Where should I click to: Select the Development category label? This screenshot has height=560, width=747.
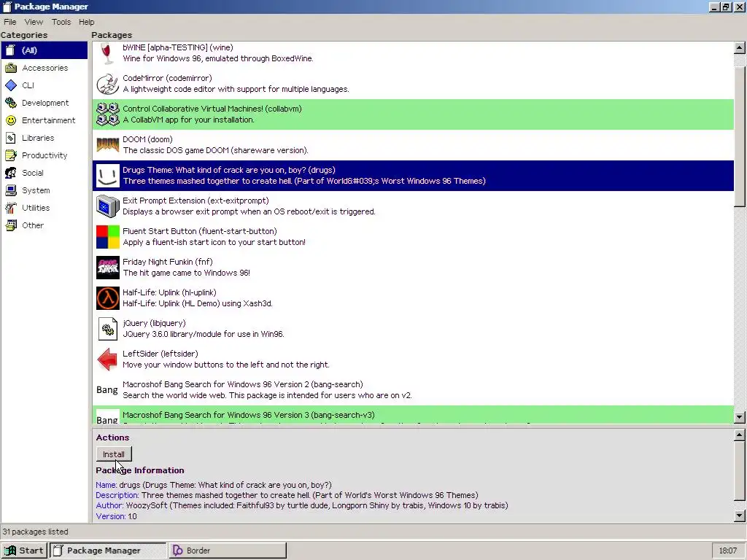[45, 103]
